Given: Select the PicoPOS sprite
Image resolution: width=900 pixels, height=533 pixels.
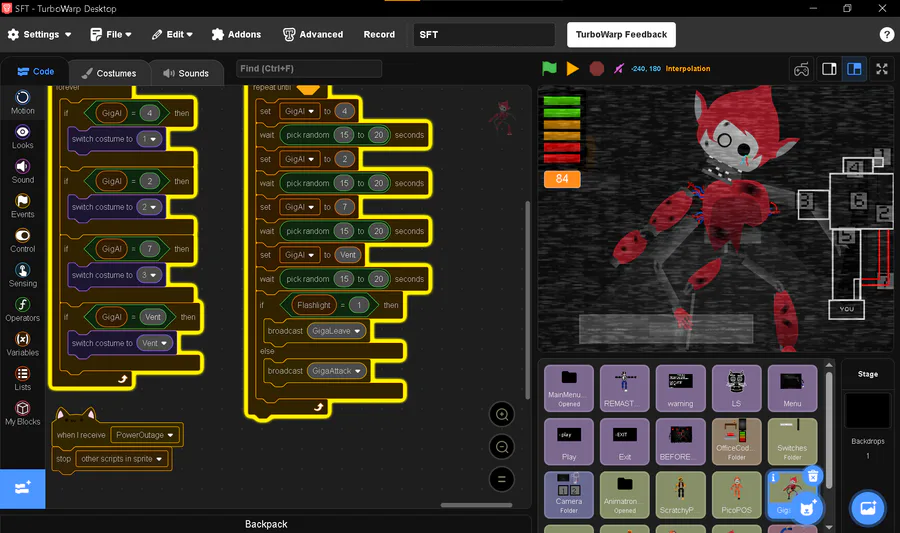Looking at the screenshot, I should tap(736, 495).
